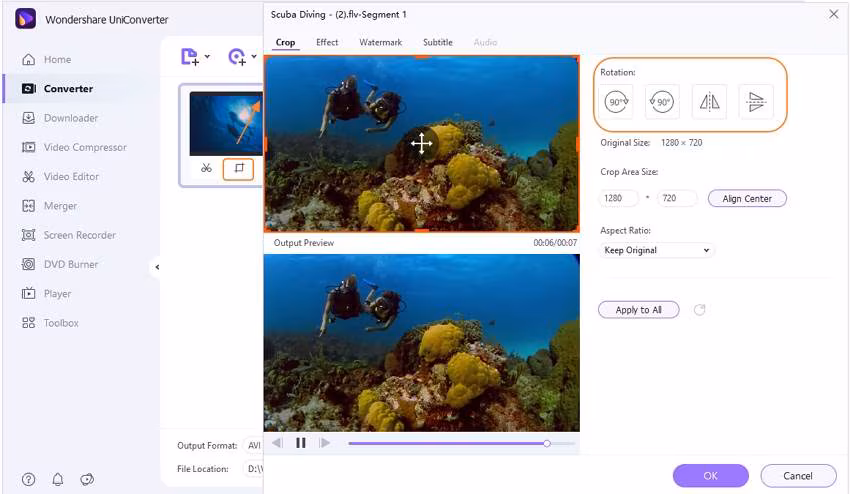Screen dimensions: 850x494
Task: Step to previous frame
Action: [277, 443]
